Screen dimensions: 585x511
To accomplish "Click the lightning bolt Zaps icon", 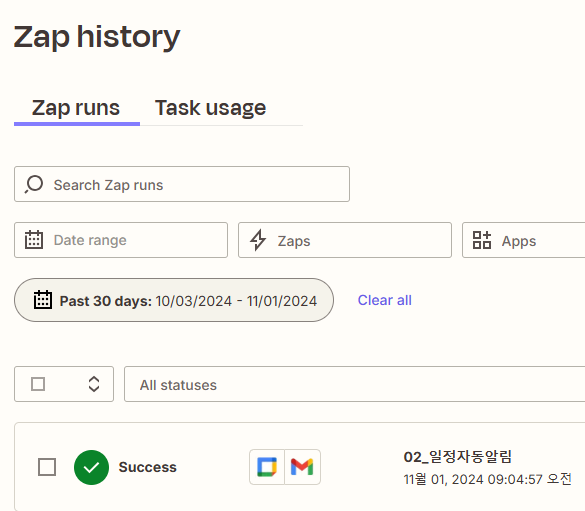I will pyautogui.click(x=258, y=240).
